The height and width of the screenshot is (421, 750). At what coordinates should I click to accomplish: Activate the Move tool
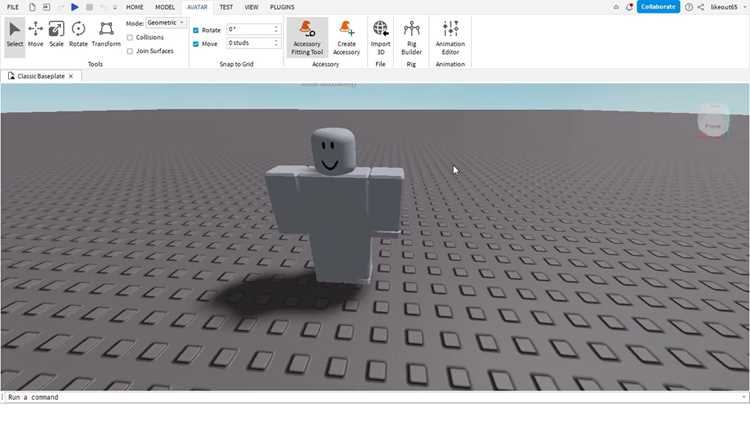(x=35, y=34)
